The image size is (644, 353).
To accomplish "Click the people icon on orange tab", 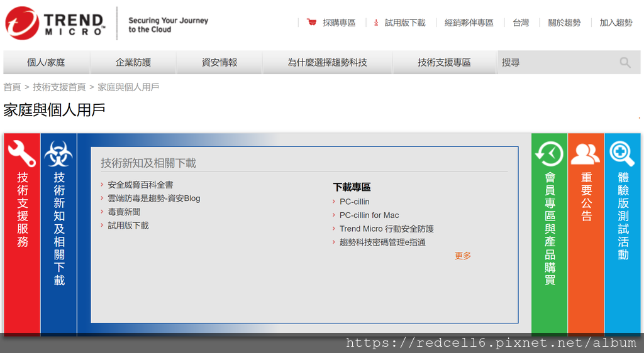I will click(x=586, y=154).
